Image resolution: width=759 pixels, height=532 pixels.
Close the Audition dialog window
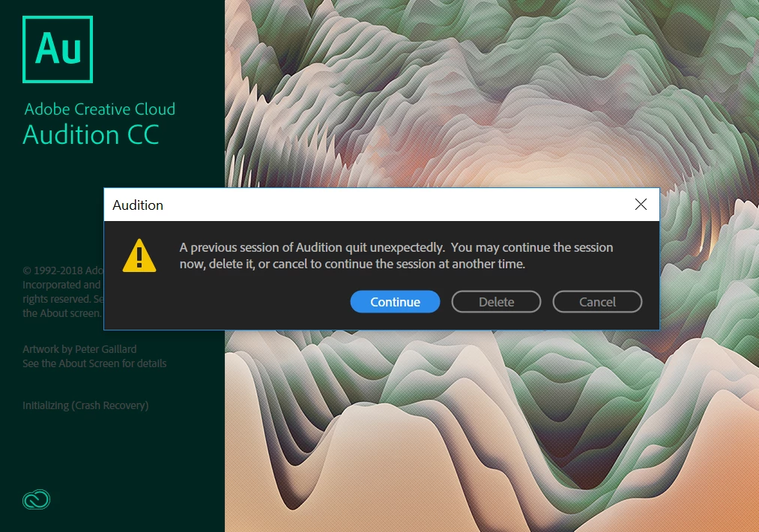pyautogui.click(x=641, y=205)
